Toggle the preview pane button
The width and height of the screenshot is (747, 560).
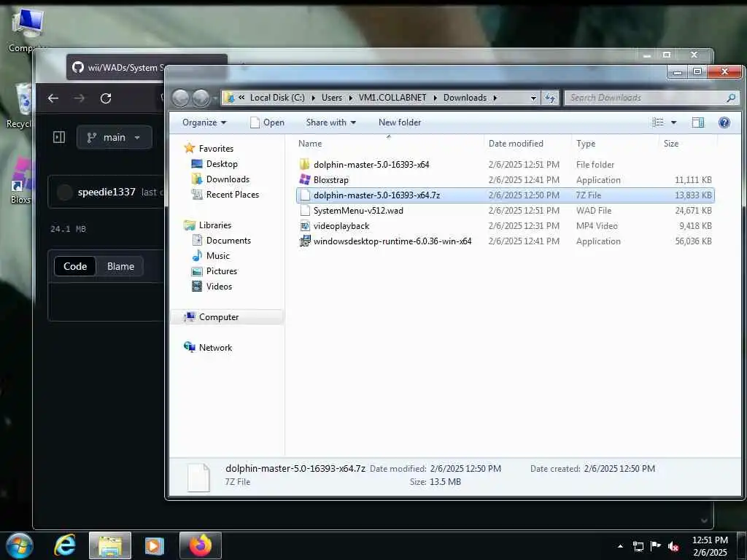698,122
